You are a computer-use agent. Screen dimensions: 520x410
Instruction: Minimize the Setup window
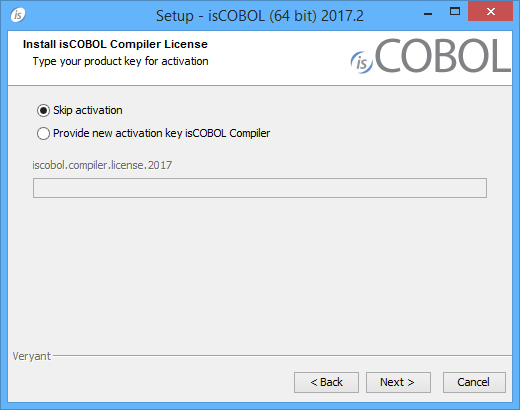coord(428,13)
